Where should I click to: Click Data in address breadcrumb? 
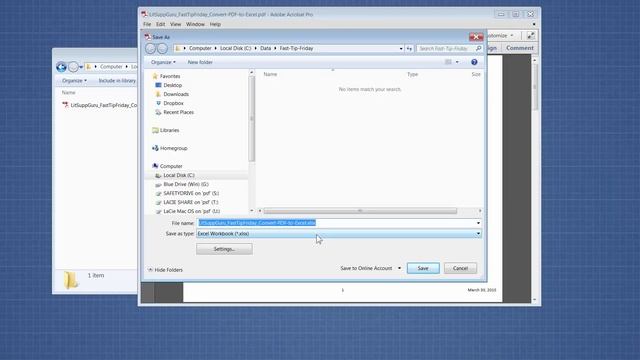click(265, 48)
